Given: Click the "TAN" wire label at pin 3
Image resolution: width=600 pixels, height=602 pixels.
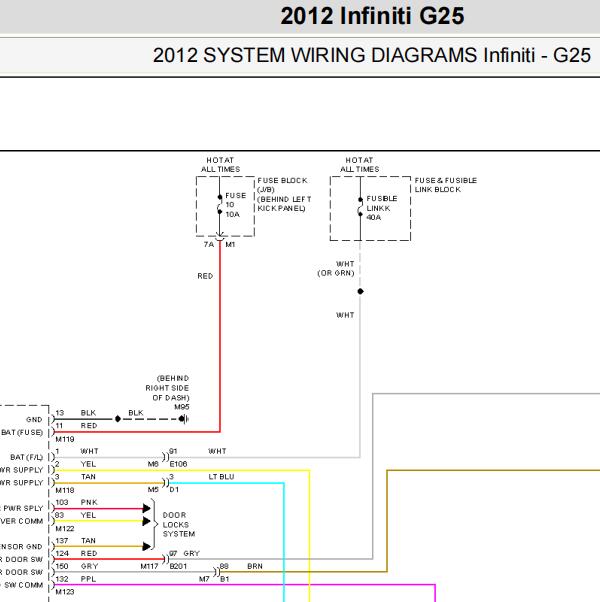Looking at the screenshot, I should (x=88, y=477).
